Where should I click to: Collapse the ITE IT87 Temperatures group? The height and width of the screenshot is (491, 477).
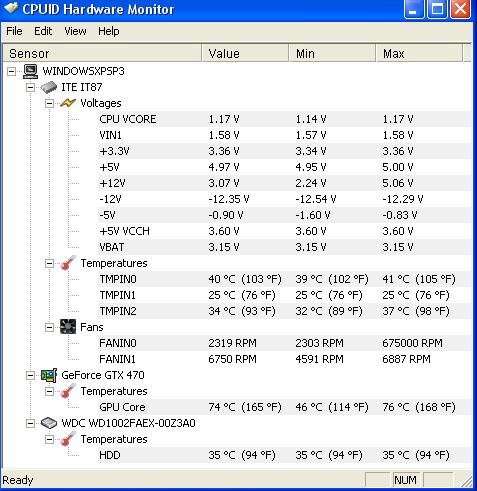[49, 263]
